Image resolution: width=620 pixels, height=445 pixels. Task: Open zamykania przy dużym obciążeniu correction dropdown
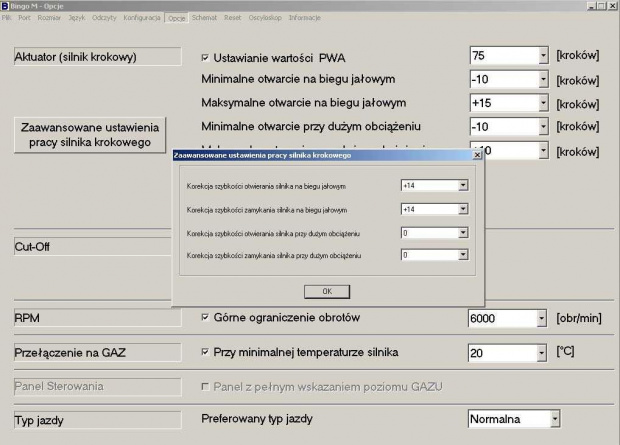coord(463,255)
